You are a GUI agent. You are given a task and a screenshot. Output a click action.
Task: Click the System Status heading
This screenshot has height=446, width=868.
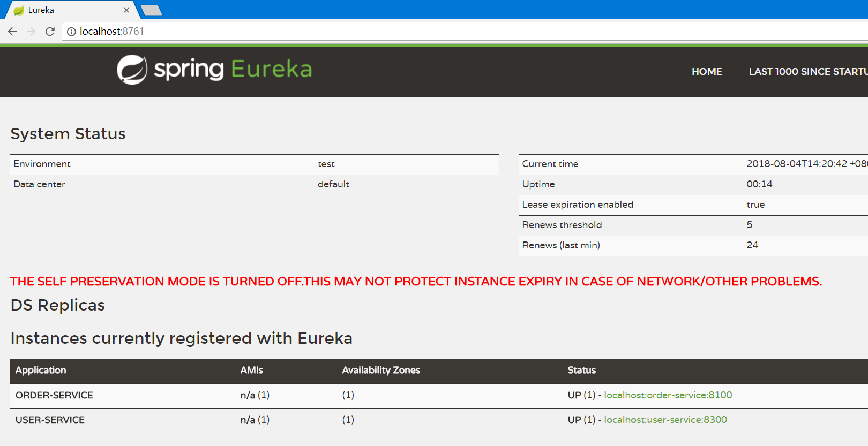(x=68, y=134)
